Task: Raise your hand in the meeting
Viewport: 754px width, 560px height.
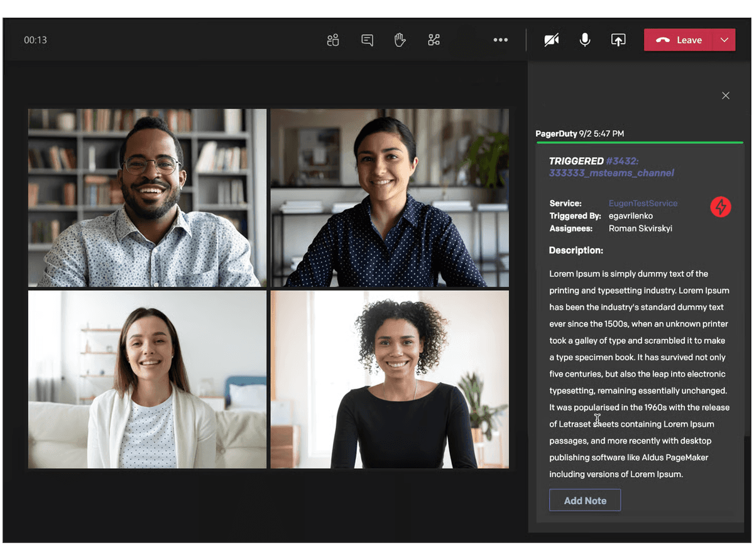Action: click(x=400, y=40)
